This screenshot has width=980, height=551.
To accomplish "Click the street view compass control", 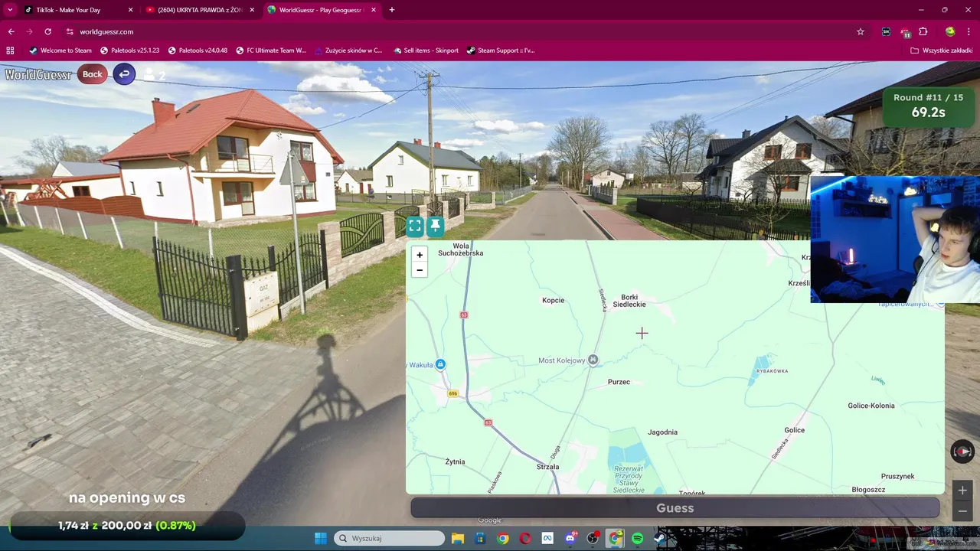I will pos(962,452).
